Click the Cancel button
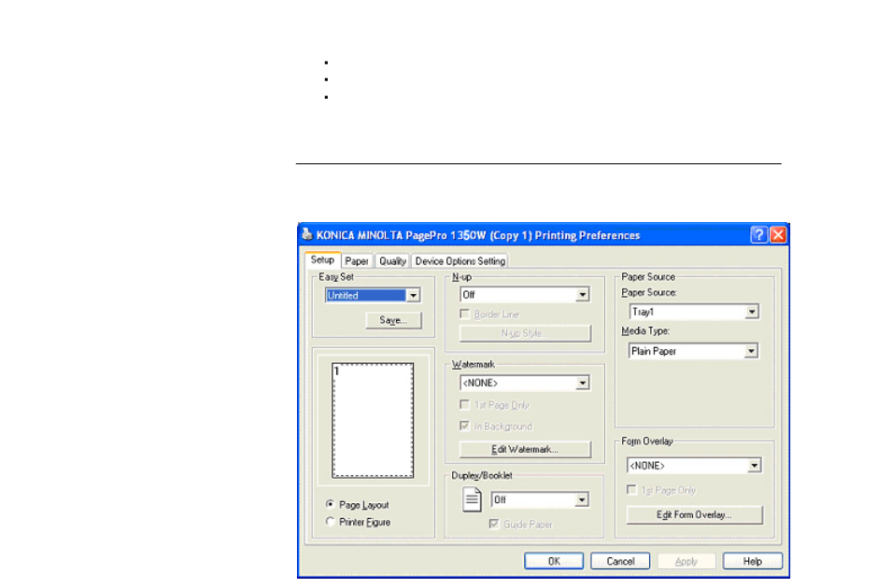The height and width of the screenshot is (588, 891). point(620,561)
